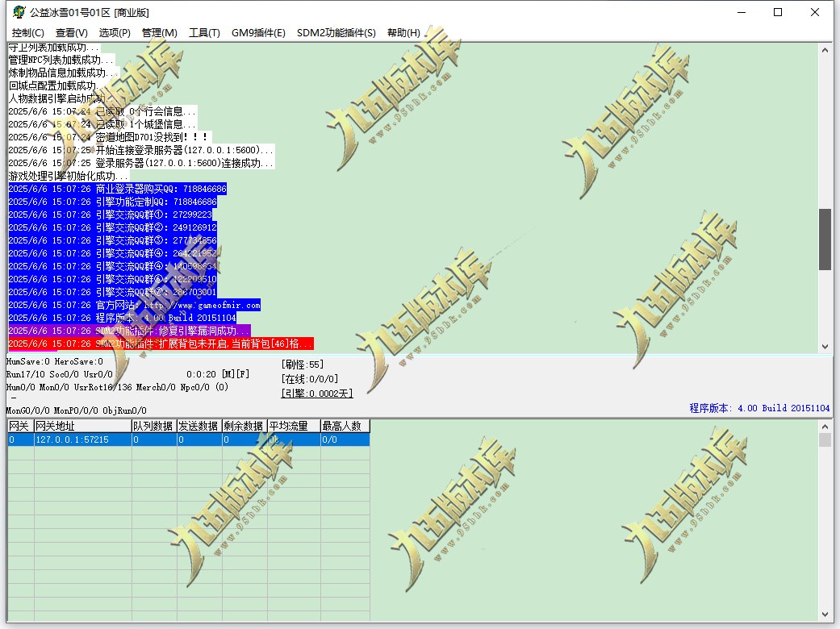Click the 剩余数据 column header
The height and width of the screenshot is (629, 840).
click(244, 426)
